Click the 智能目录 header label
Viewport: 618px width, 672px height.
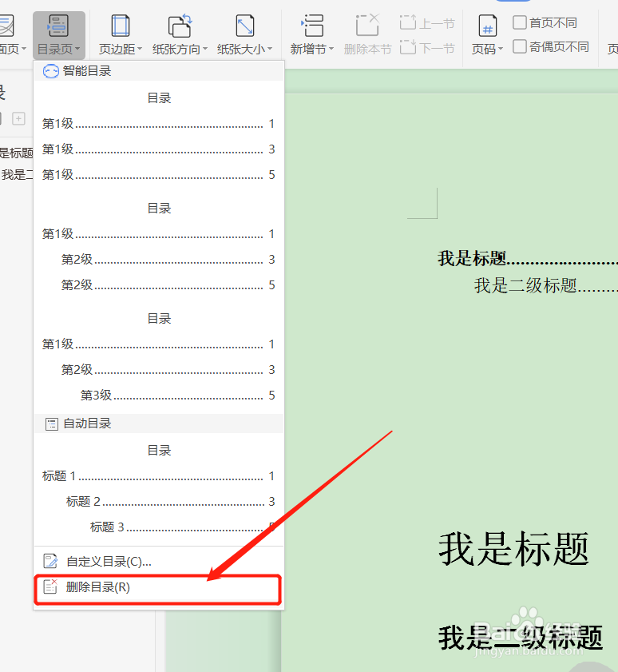point(87,71)
